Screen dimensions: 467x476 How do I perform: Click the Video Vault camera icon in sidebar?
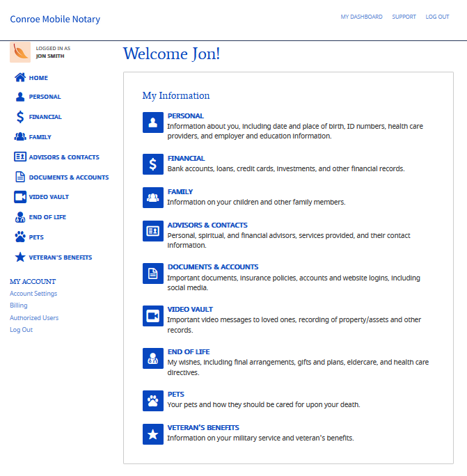[20, 197]
